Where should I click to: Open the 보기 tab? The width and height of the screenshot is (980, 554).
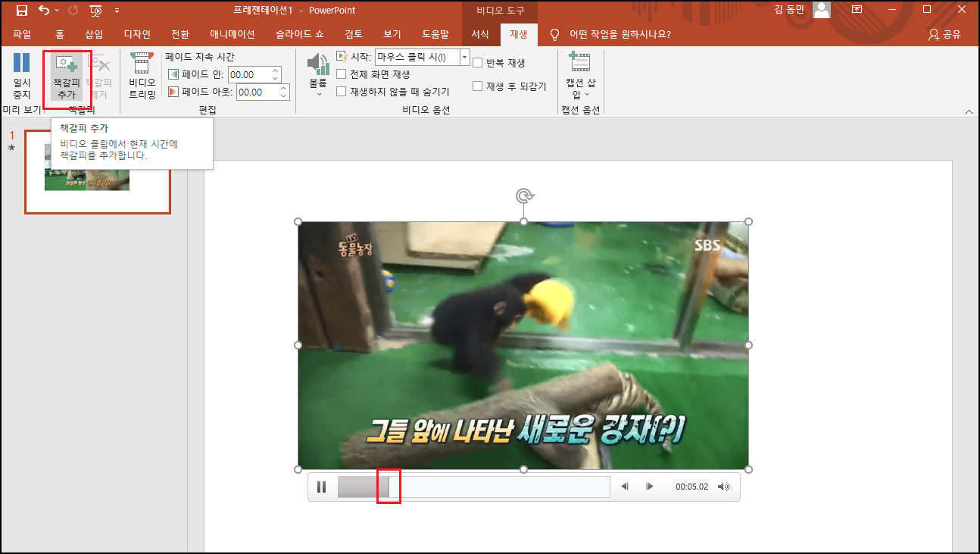tap(392, 34)
